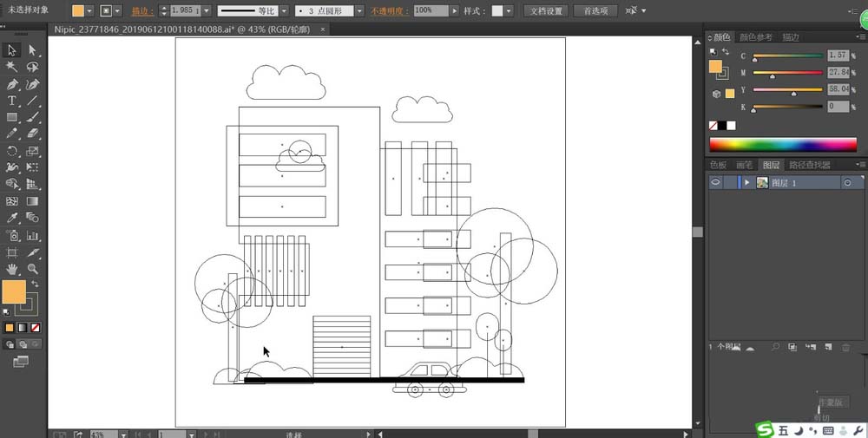This screenshot has width=868, height=438.
Task: Select the Mesh tool
Action: tap(11, 201)
